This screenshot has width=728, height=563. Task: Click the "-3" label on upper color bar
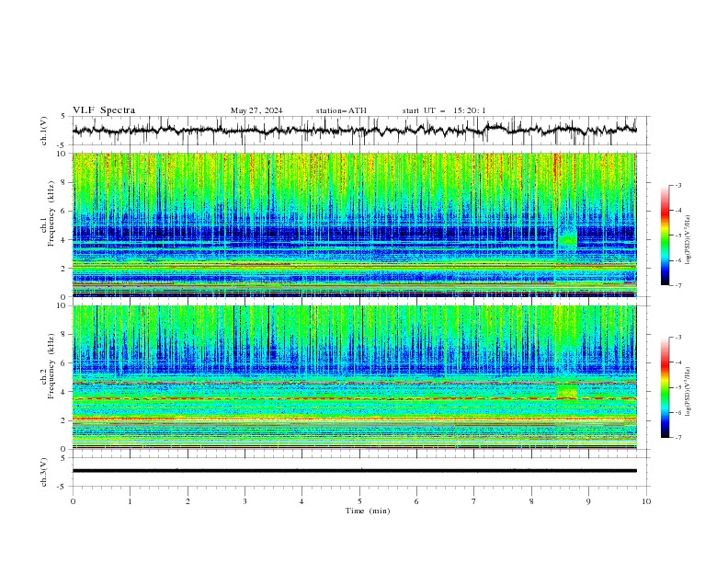click(678, 185)
